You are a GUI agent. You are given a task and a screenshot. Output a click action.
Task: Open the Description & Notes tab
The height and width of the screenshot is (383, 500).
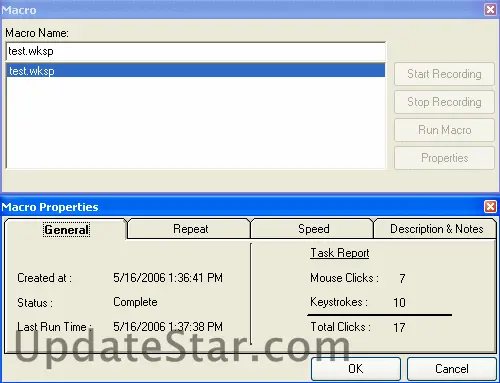pyautogui.click(x=435, y=229)
